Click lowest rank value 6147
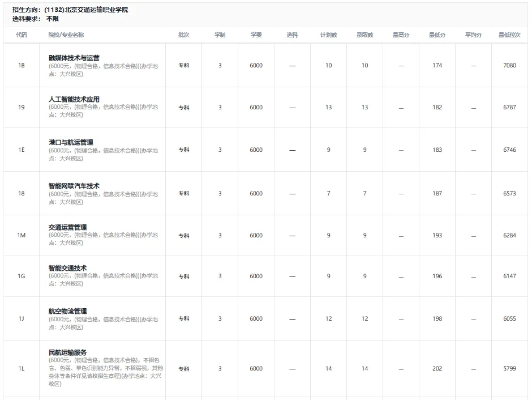Screen dimensions: 532x400 point(509,276)
